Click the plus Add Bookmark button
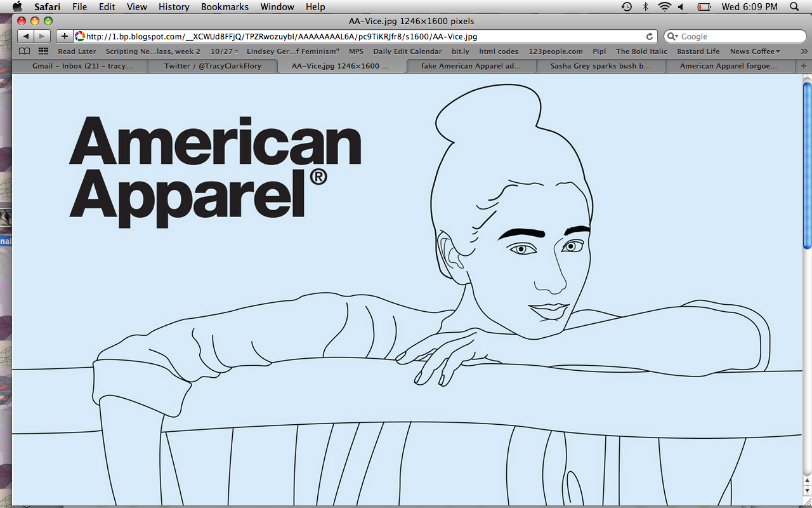This screenshot has height=508, width=812. tap(64, 36)
